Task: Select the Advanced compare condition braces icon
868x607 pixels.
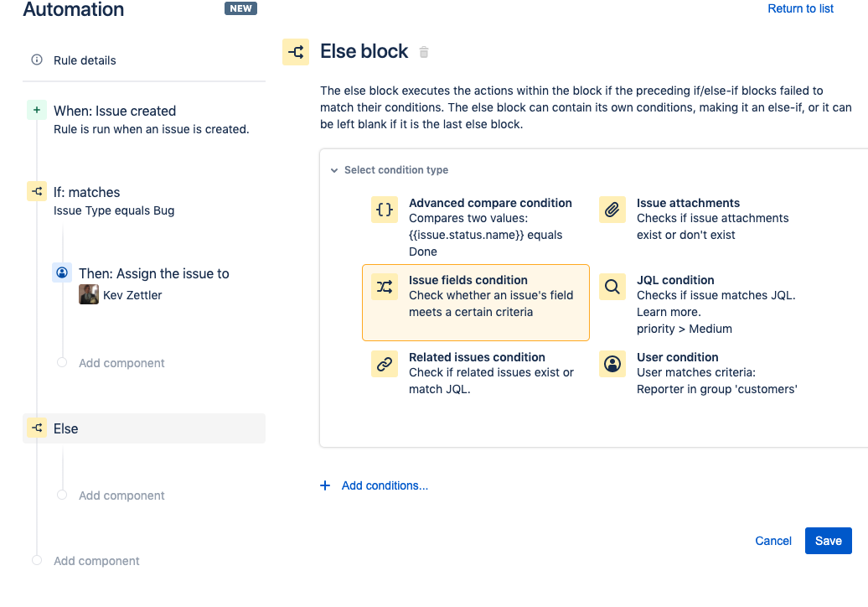Action: 384,209
